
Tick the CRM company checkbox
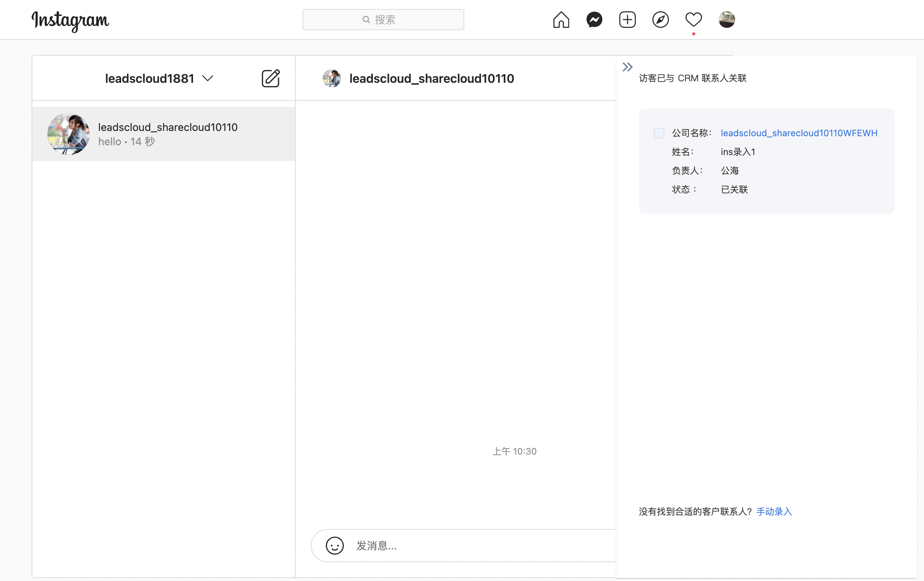point(659,133)
